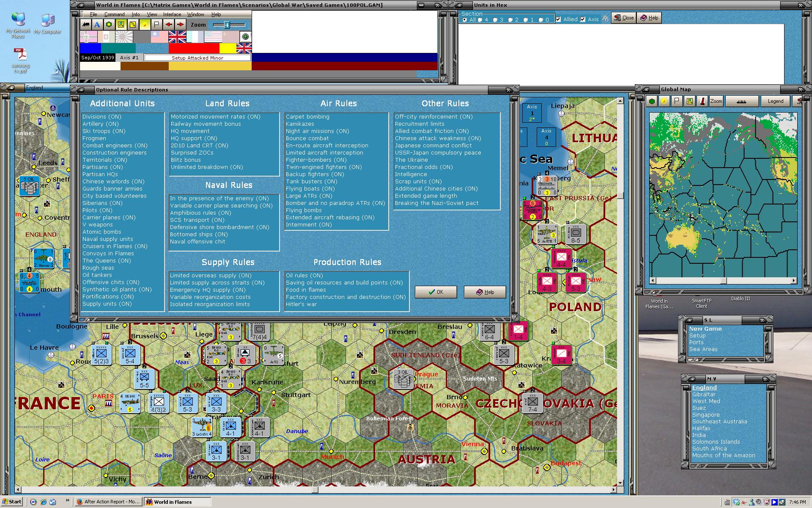
Task: Adjust the Zoom slider handle showing 4
Action: pos(227,25)
